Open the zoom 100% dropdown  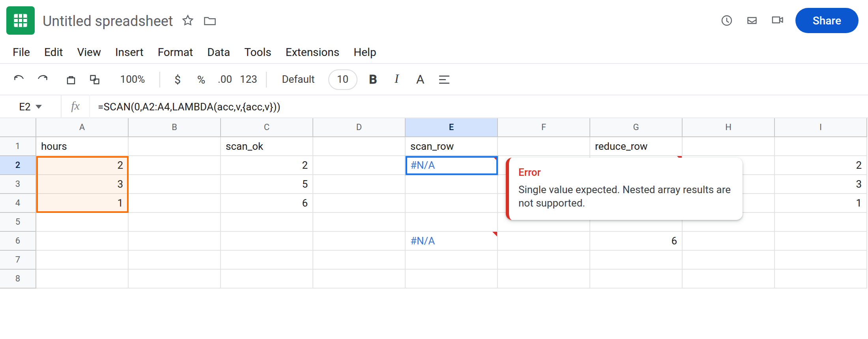tap(133, 80)
